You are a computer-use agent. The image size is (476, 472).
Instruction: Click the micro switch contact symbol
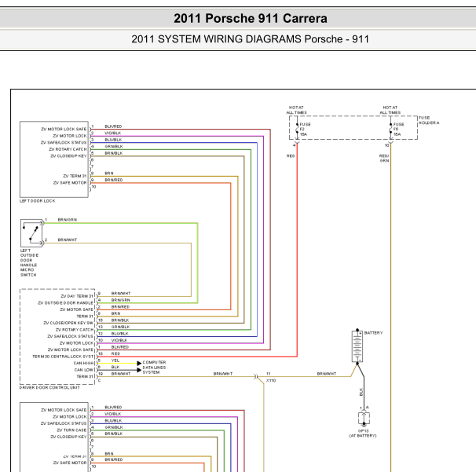coord(31,232)
